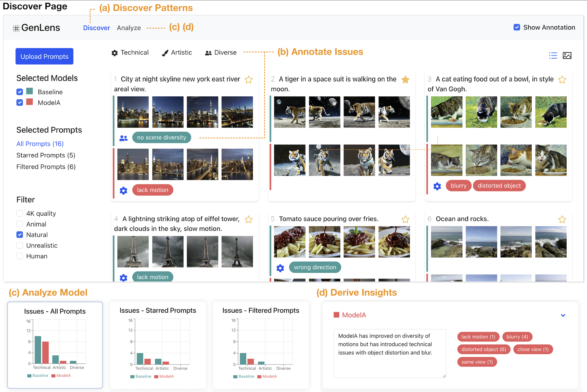587x392 pixels.
Task: Click gear icon beside wrong direction tag
Action: [x=280, y=268]
